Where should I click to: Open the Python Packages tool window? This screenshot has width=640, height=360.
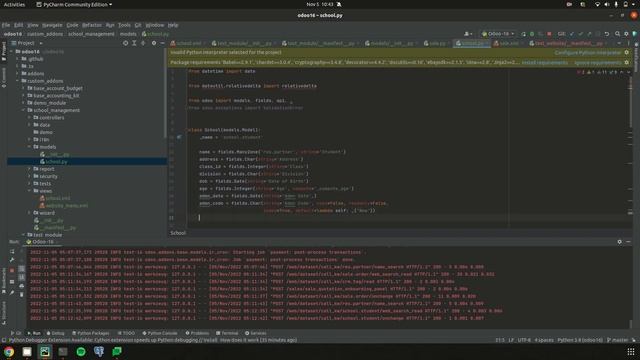[90, 333]
